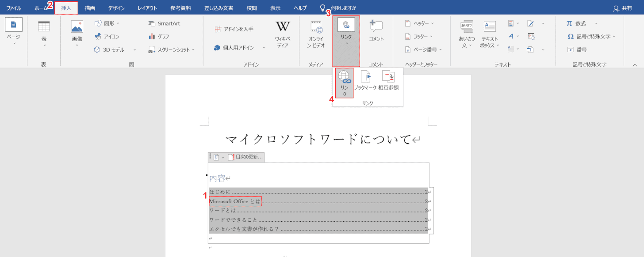The image size is (644, 257).
Task: Expand the Object dropdown in Text group
Action: [543, 49]
